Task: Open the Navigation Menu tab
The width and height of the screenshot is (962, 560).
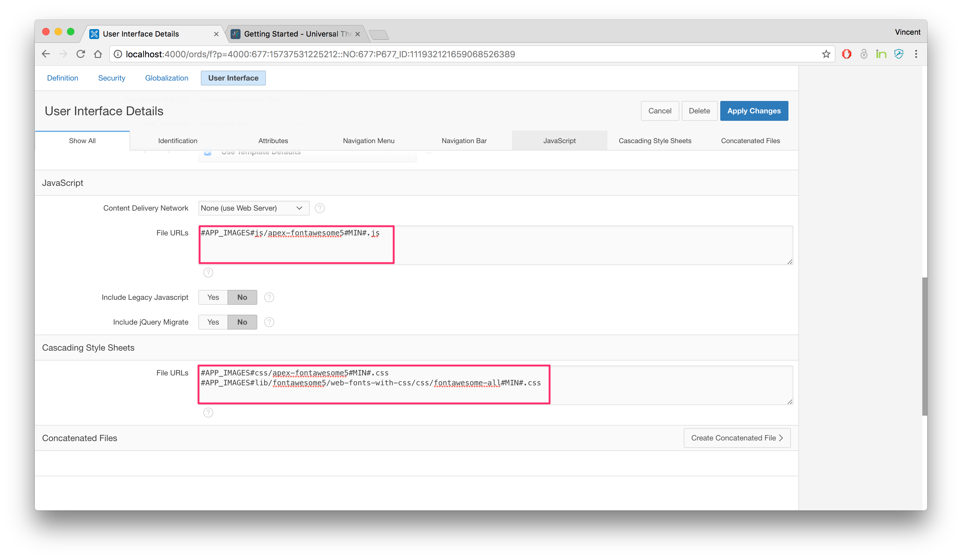Action: click(368, 141)
